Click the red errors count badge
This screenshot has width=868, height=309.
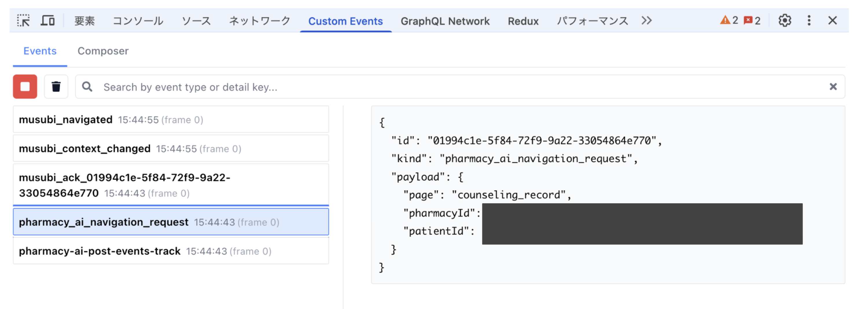coord(752,21)
